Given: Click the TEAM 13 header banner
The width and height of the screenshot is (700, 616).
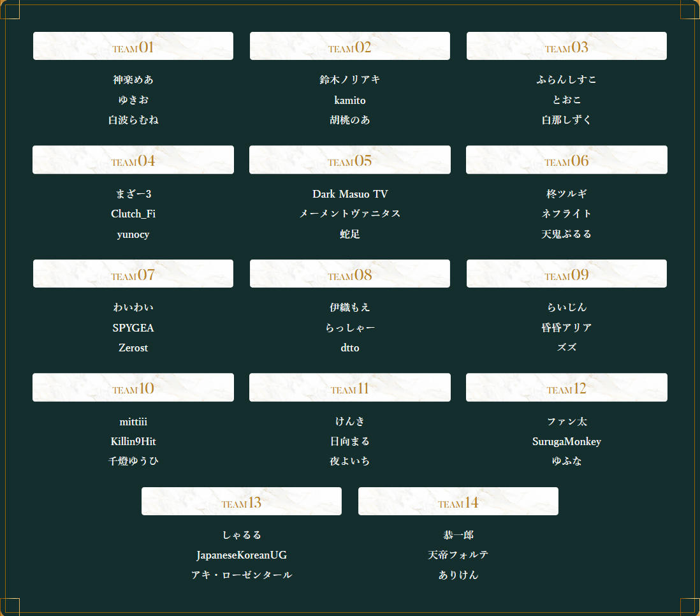Looking at the screenshot, I should click(242, 502).
